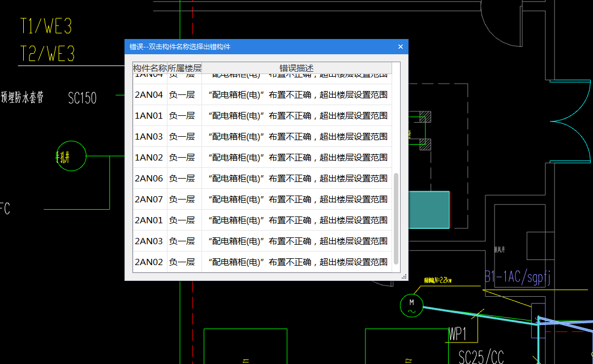Click the SC150 pipe label in drawing
Image resolution: width=593 pixels, height=364 pixels.
pos(82,98)
